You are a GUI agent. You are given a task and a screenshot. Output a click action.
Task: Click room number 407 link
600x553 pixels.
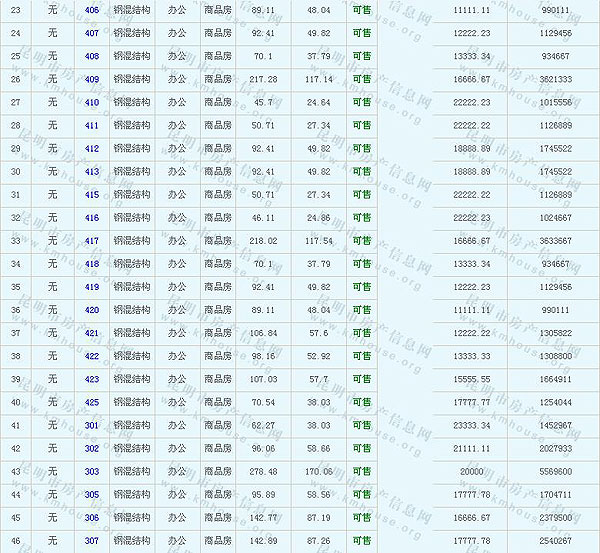92,32
